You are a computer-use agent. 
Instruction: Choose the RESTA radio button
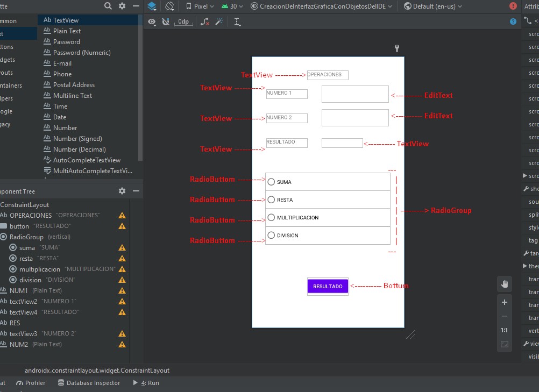[271, 199]
